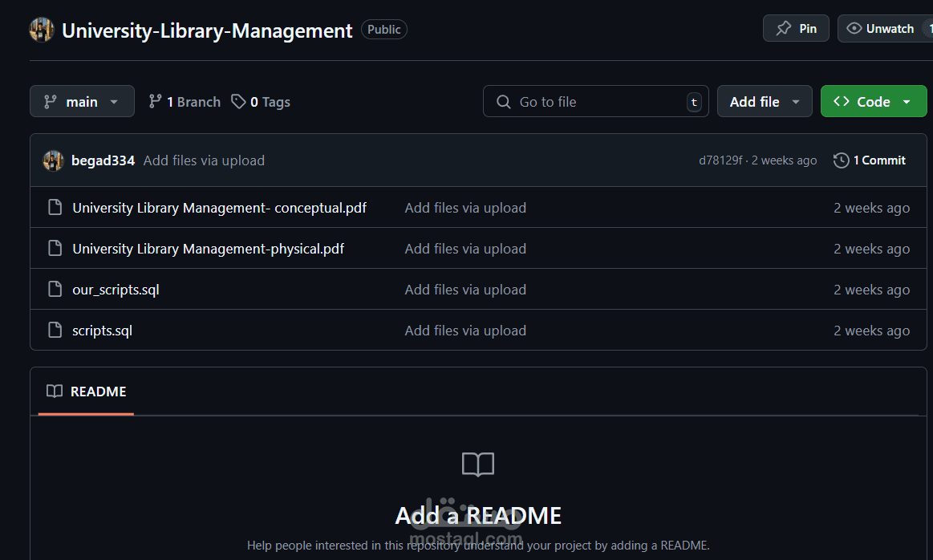
Task: Open University Library Management-physical.pdf file
Action: coord(209,249)
